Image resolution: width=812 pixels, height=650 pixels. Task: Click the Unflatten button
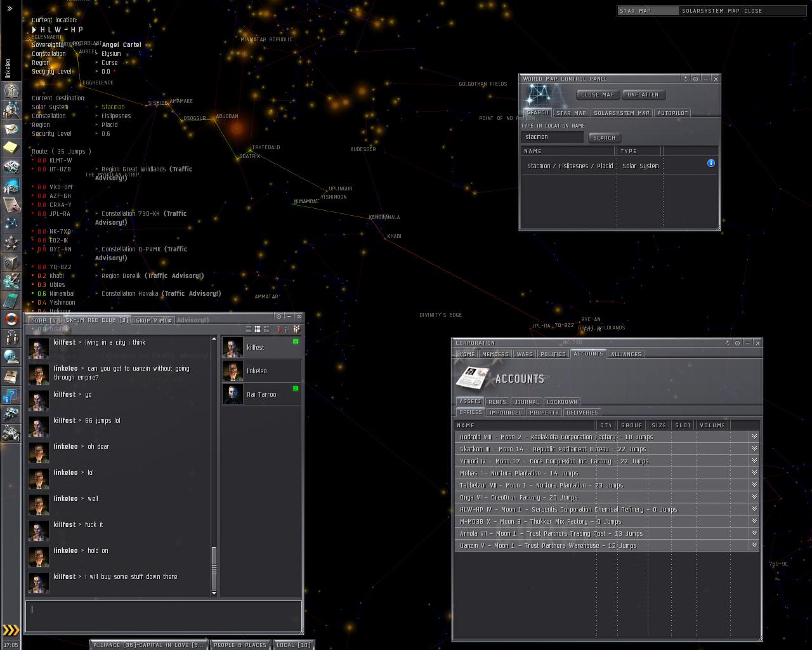click(x=643, y=95)
